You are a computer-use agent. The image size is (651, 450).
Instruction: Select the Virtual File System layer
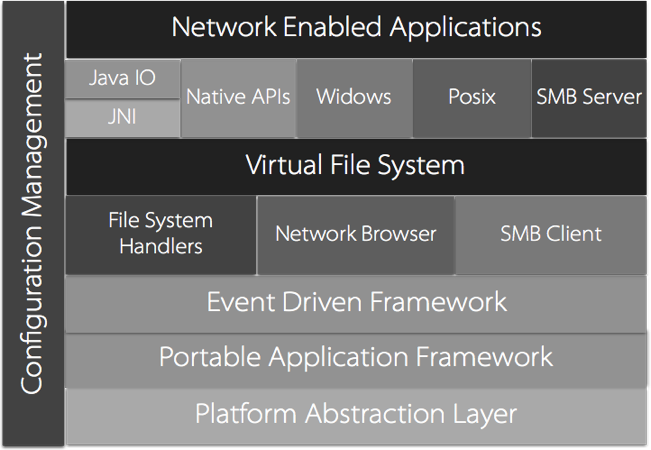tap(356, 166)
